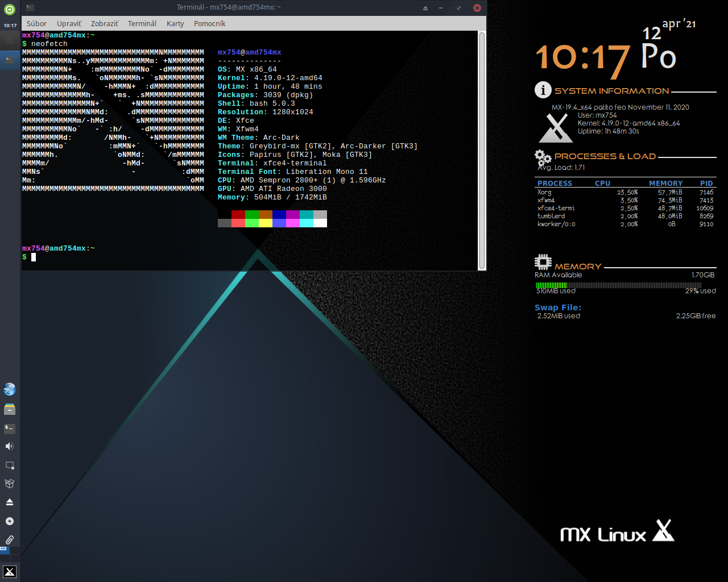Click the xfce4-termi process row
Image resolution: width=728 pixels, height=582 pixels.
coord(626,208)
